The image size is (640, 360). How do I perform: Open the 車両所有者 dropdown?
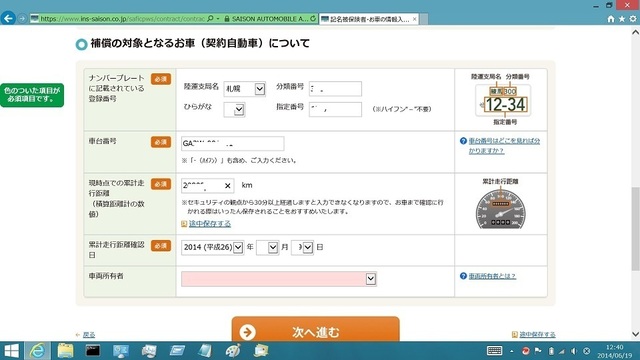(x=279, y=279)
